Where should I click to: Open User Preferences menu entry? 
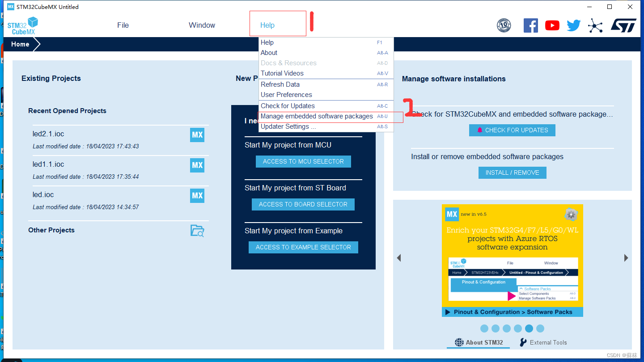pyautogui.click(x=326, y=95)
